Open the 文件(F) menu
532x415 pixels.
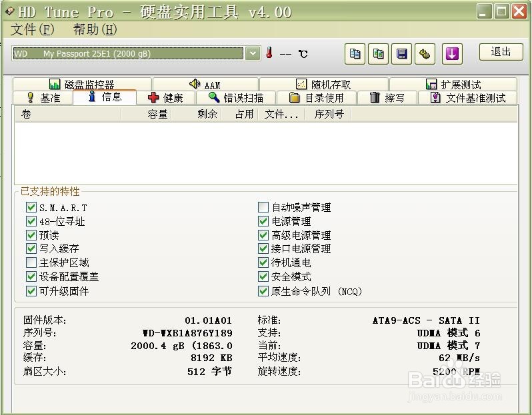(32, 29)
